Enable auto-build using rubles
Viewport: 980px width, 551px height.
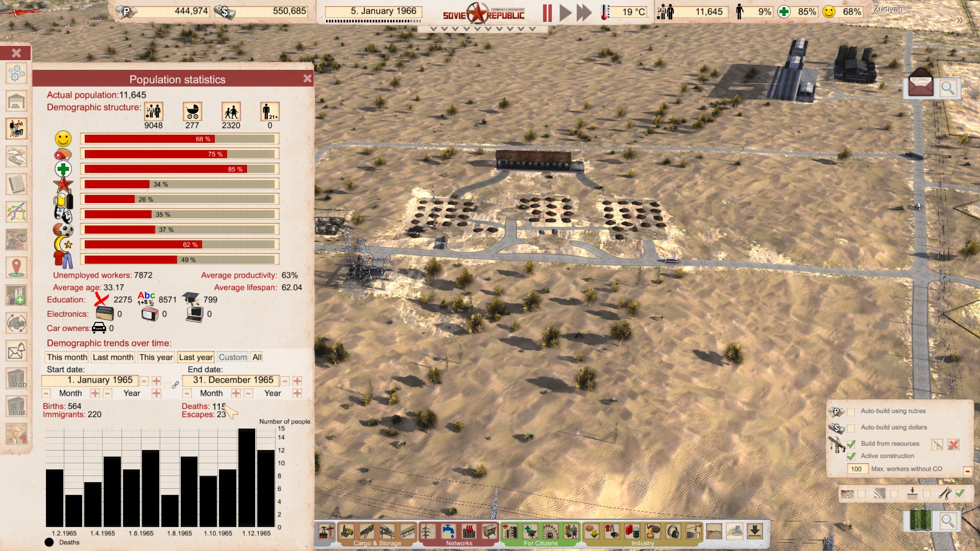pos(851,412)
